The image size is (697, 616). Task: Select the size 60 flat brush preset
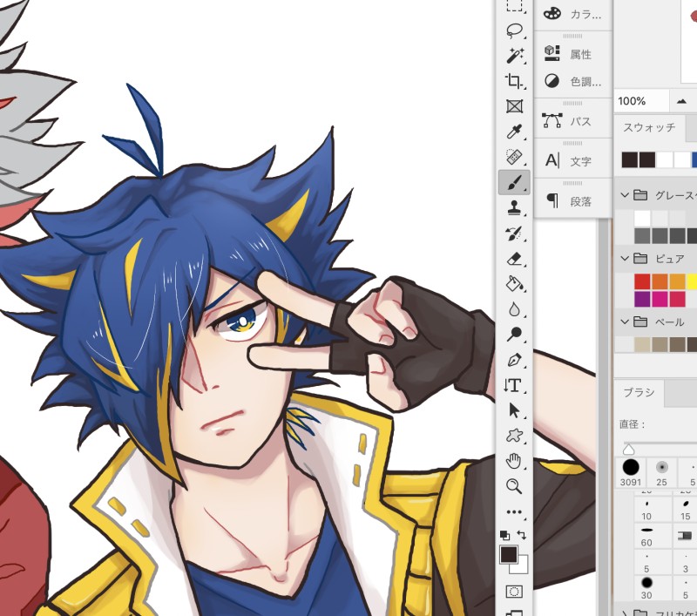point(646,535)
